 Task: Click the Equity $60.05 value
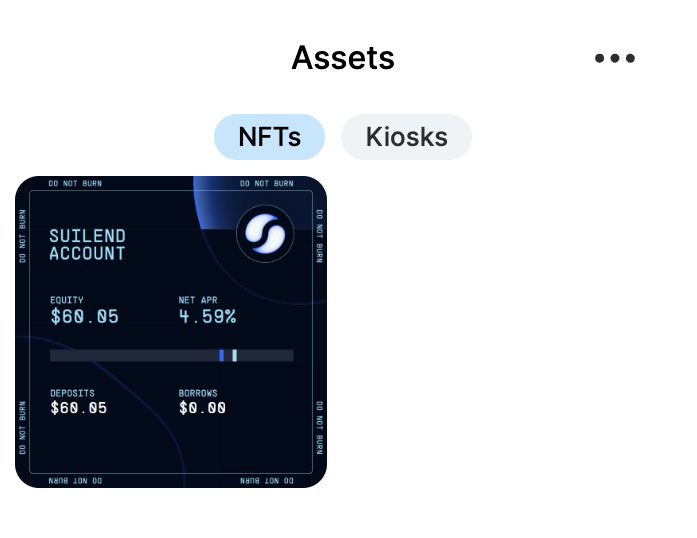pos(84,317)
